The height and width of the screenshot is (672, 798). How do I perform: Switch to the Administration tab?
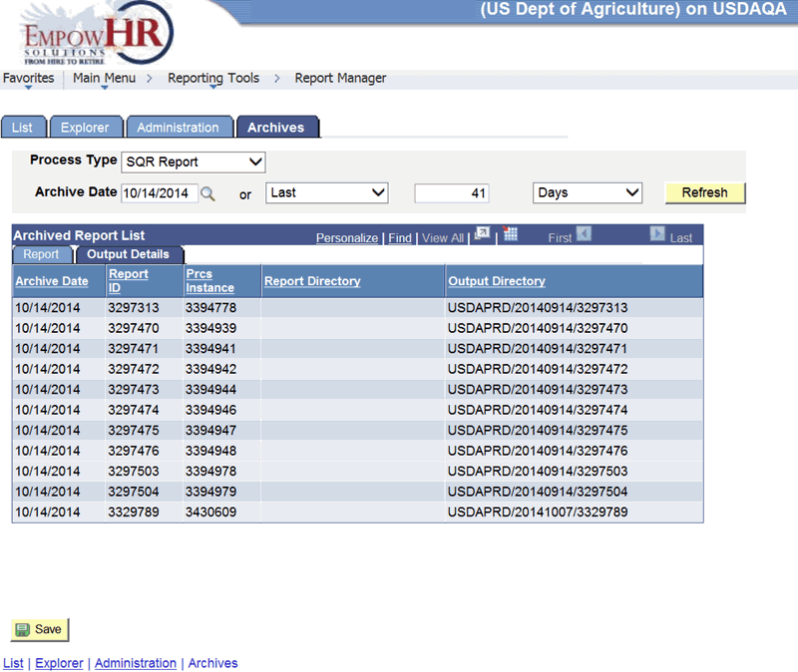179,128
